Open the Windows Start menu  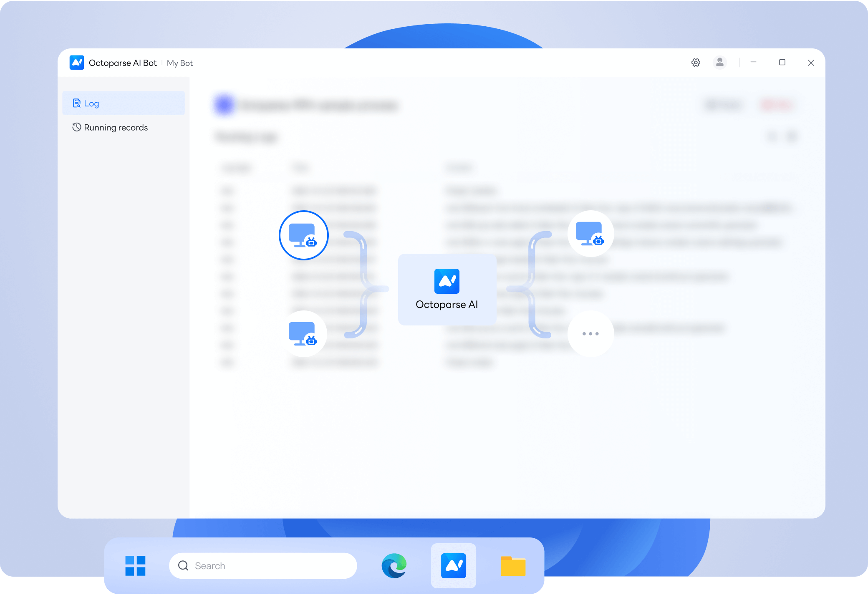point(135,566)
